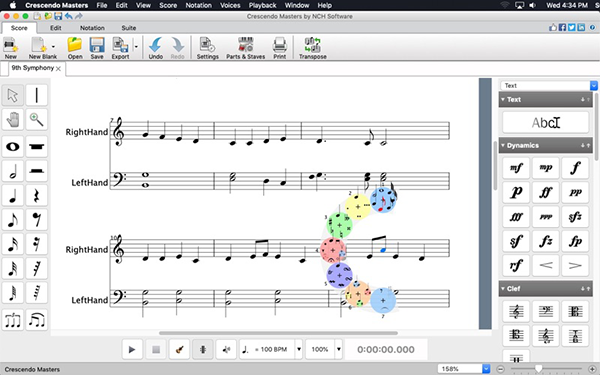The height and width of the screenshot is (375, 600).
Task: Open the Voices menu
Action: tap(230, 5)
